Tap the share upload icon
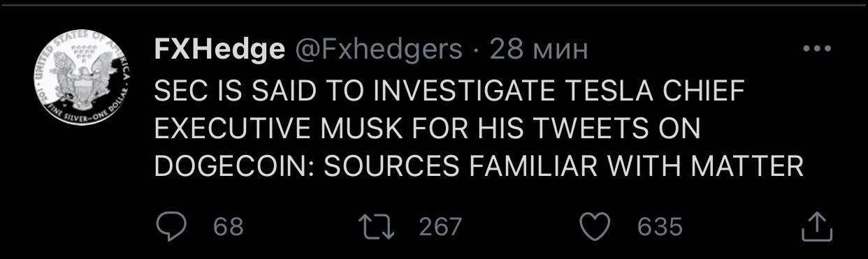The height and width of the screenshot is (259, 868). [816, 226]
